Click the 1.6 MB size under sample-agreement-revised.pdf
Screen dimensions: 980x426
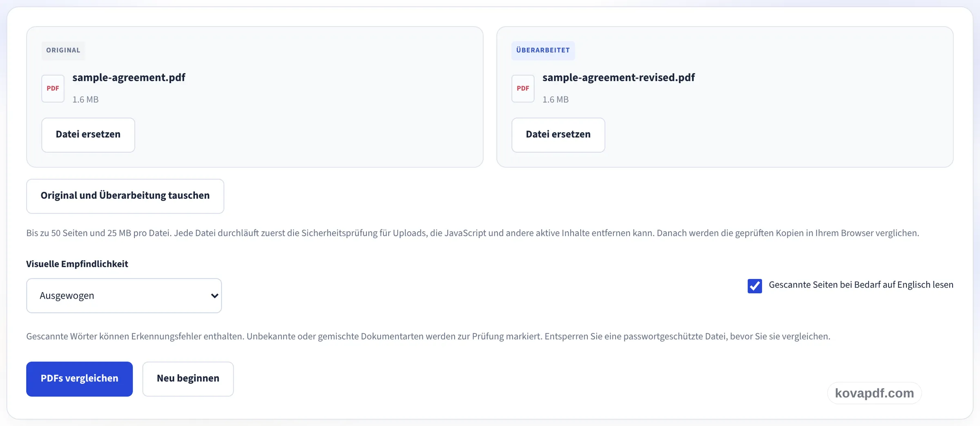click(x=555, y=100)
